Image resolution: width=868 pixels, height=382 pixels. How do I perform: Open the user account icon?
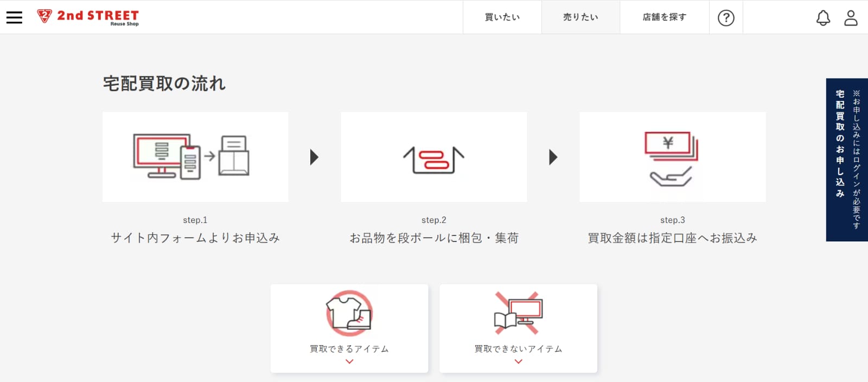[851, 18]
